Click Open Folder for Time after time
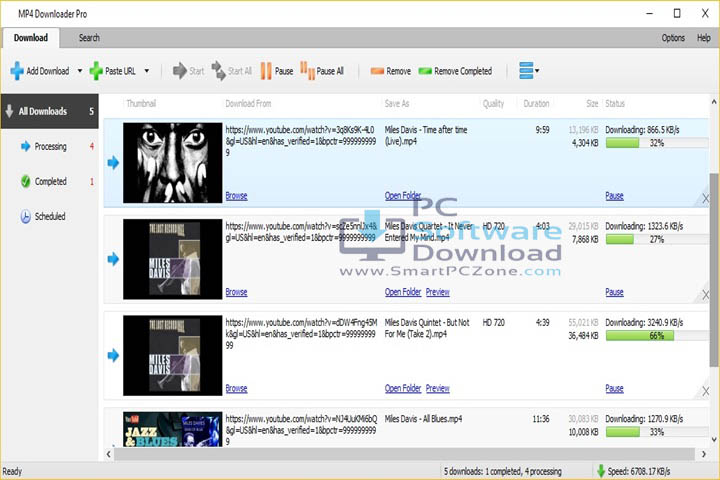This screenshot has width=720, height=480. [403, 196]
